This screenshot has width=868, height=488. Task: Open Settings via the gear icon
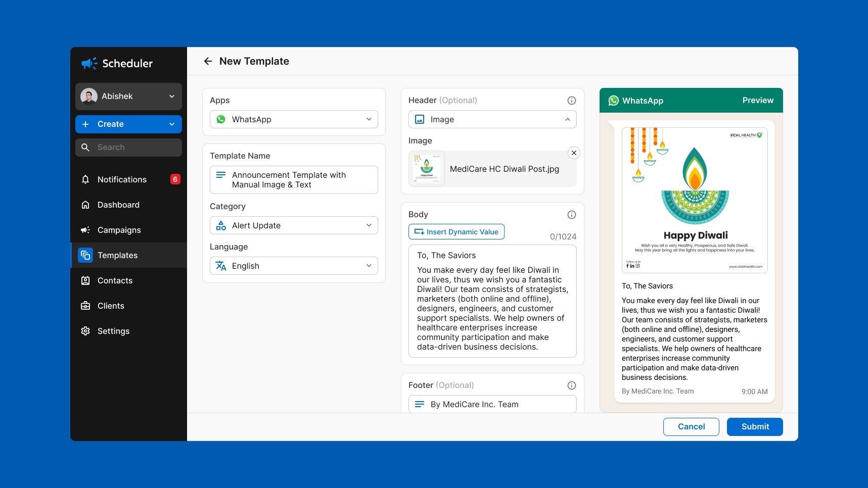pos(85,331)
